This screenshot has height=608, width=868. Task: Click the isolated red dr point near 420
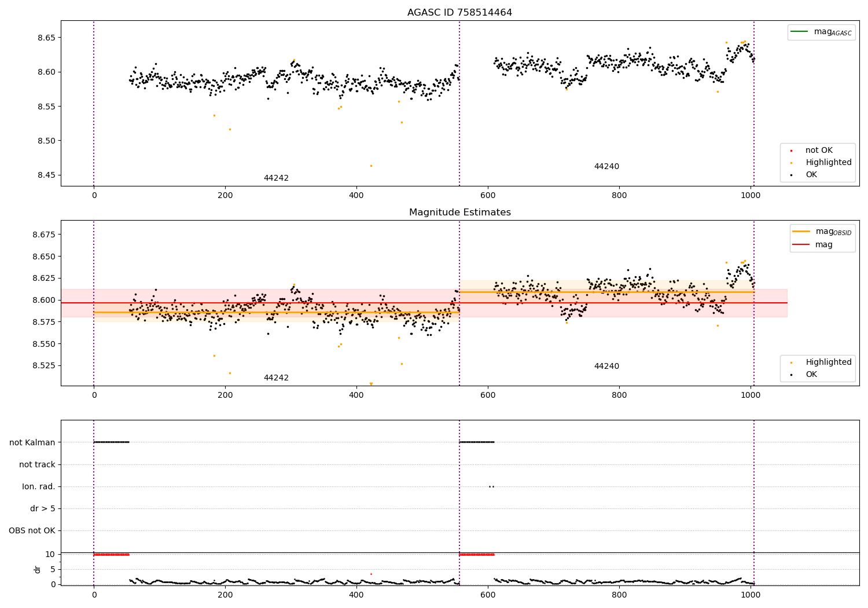371,574
